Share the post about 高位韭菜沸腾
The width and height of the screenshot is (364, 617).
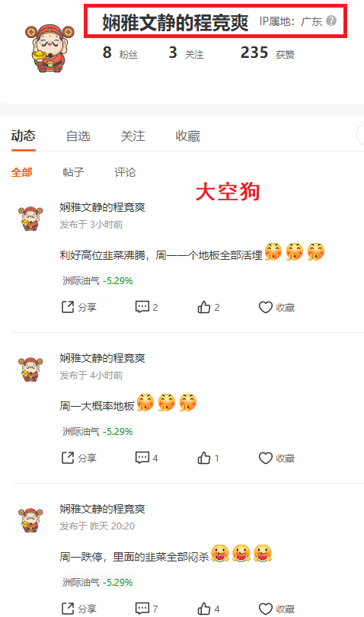click(x=79, y=307)
